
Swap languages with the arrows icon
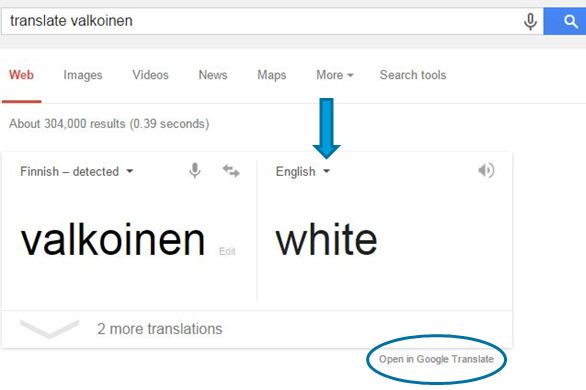[x=231, y=171]
